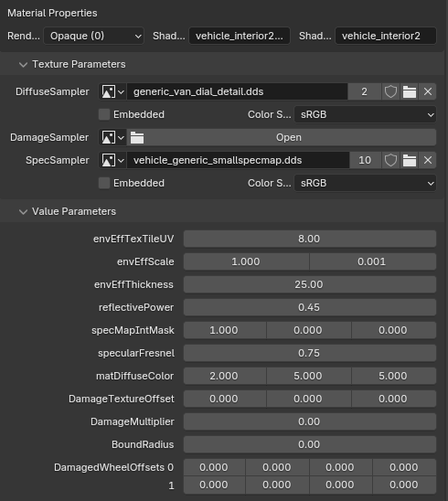Open DiffuseSampler sRGB color space dropdown
The width and height of the screenshot is (448, 501).
click(365, 114)
